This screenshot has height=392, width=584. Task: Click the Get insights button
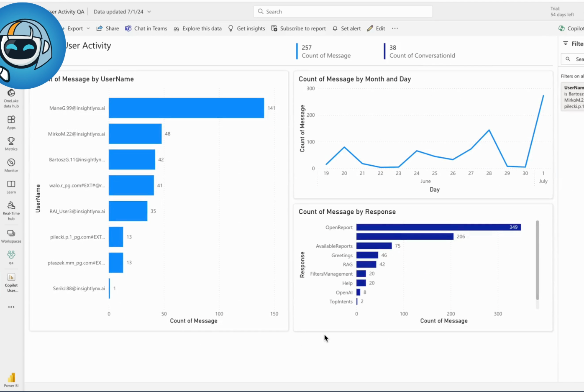246,28
